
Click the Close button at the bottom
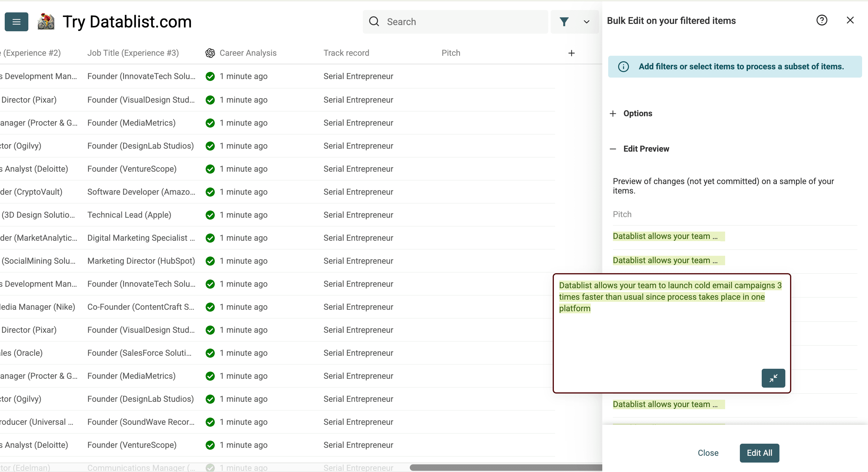point(708,453)
